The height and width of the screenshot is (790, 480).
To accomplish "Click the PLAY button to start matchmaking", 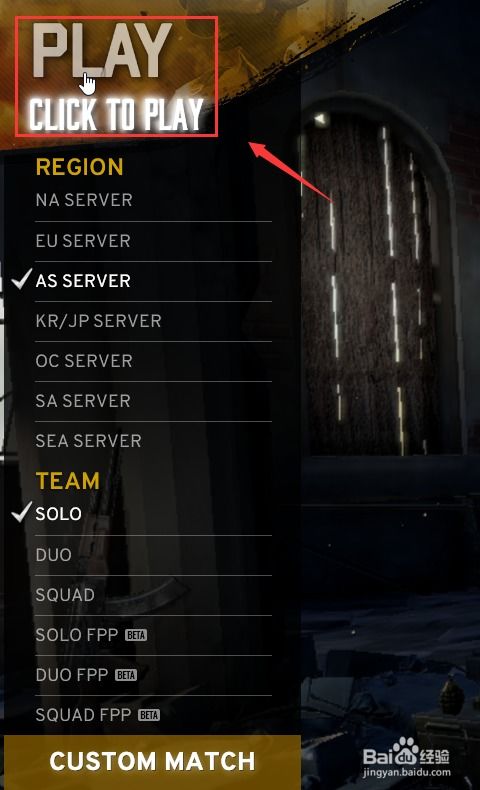I will click(x=116, y=77).
